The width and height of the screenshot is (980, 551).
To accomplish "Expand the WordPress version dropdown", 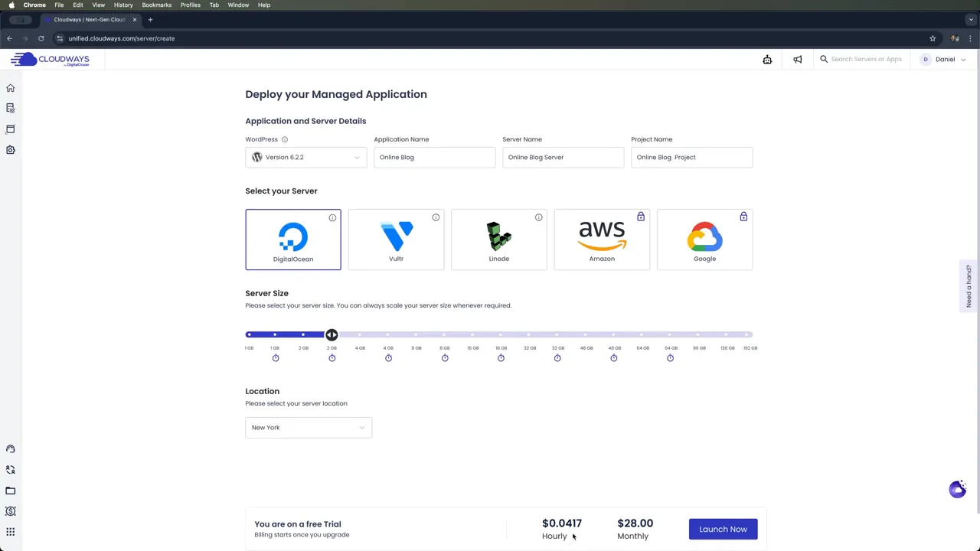I will pos(305,158).
